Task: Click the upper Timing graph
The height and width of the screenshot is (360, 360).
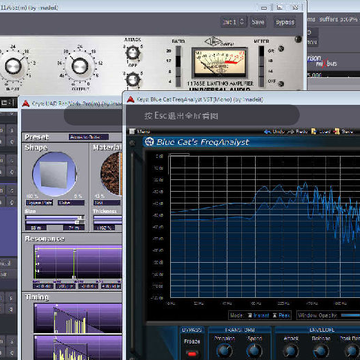Action: (x=78, y=318)
